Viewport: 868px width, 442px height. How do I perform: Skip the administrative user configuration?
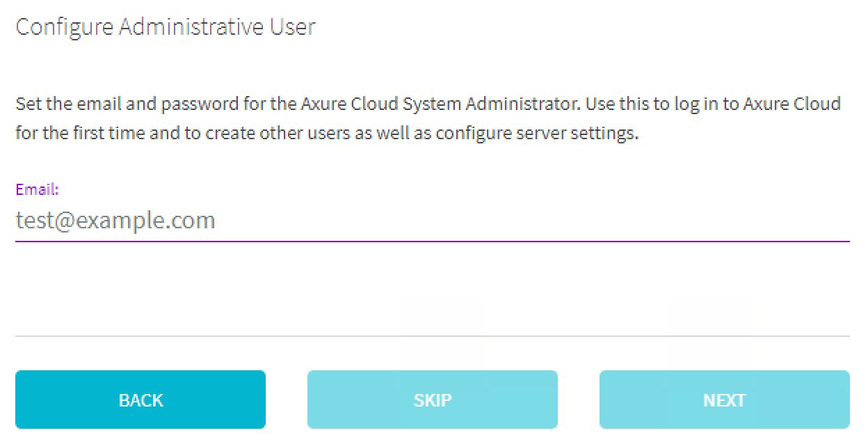pos(432,400)
